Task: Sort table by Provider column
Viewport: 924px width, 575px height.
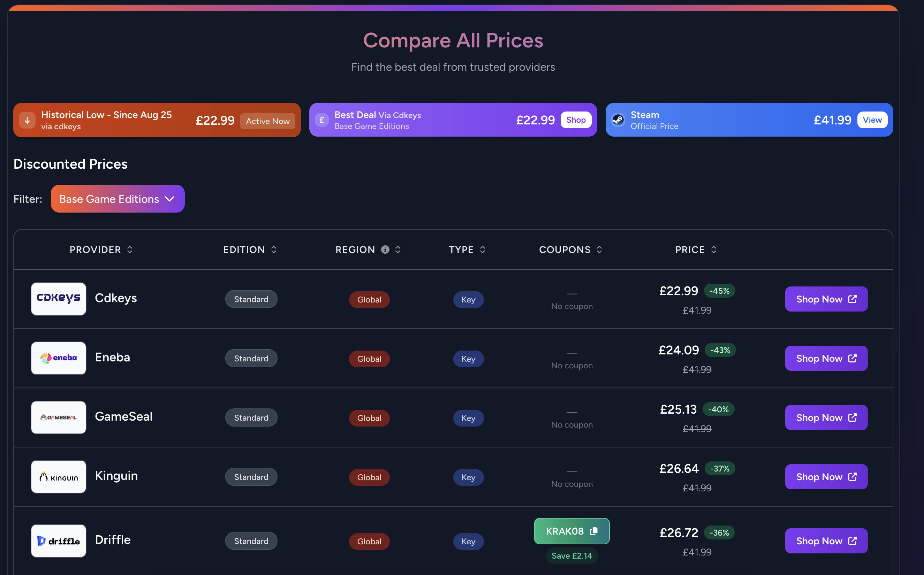Action: pyautogui.click(x=101, y=250)
